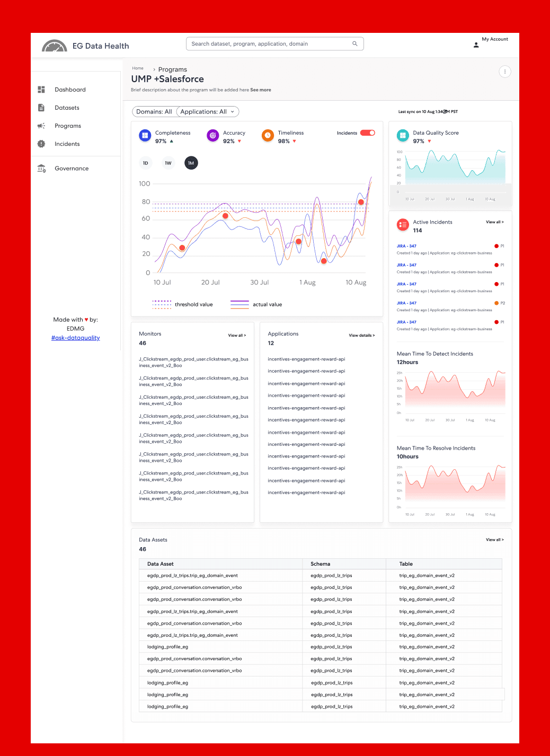This screenshot has width=550, height=756.
Task: Open the #ask-dataquality link
Action: pyautogui.click(x=76, y=338)
